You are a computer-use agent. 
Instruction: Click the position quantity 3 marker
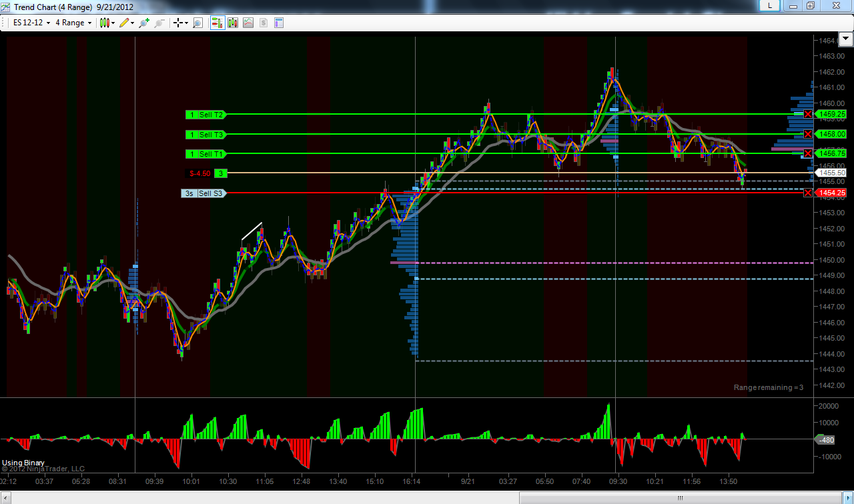(221, 173)
